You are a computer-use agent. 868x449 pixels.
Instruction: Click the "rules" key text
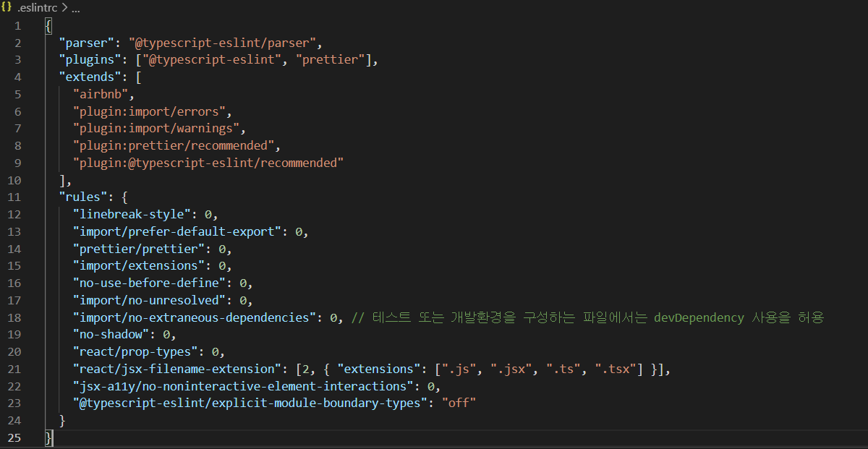pos(82,197)
